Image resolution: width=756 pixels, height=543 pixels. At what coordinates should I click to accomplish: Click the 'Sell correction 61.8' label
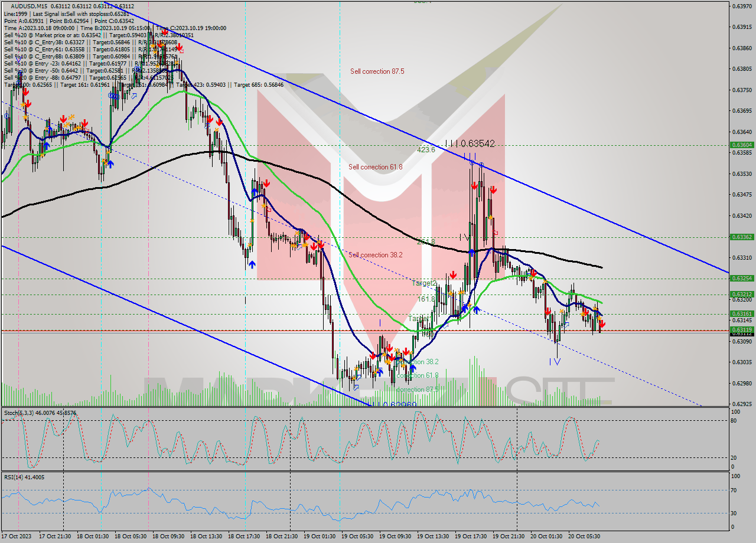[x=376, y=167]
